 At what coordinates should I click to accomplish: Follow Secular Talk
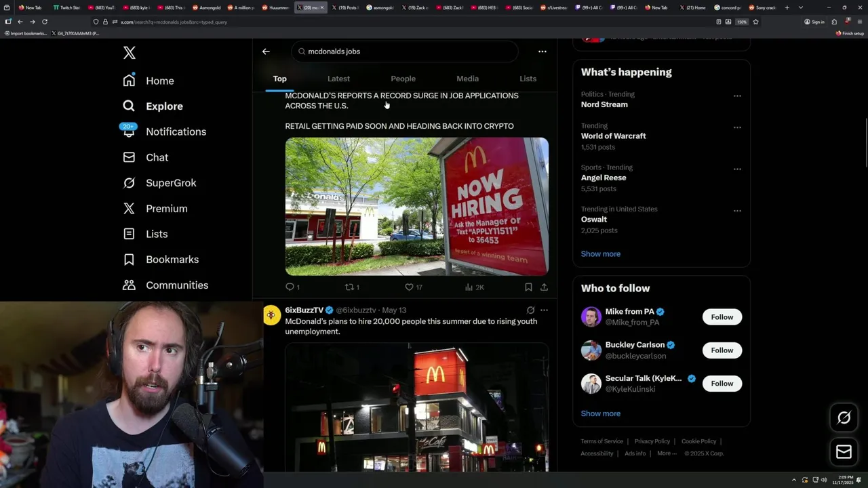pyautogui.click(x=722, y=384)
